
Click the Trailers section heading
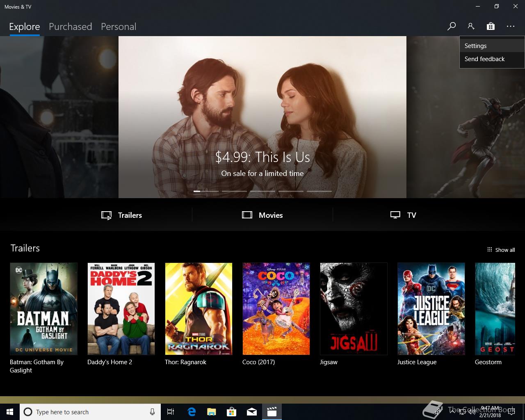25,248
